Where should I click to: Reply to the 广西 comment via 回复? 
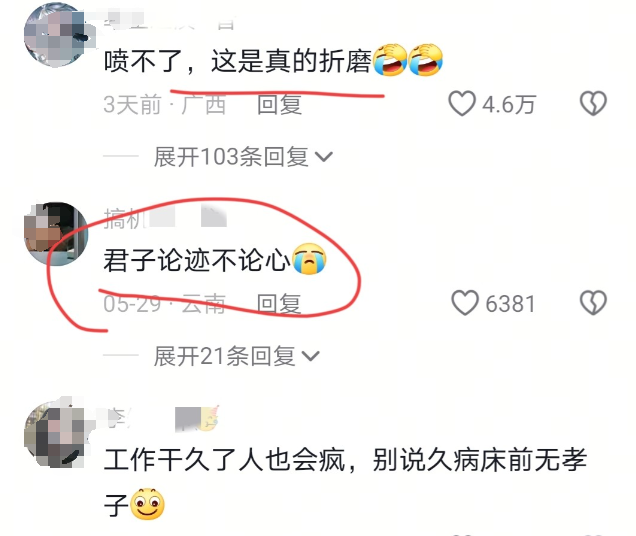[x=279, y=104]
